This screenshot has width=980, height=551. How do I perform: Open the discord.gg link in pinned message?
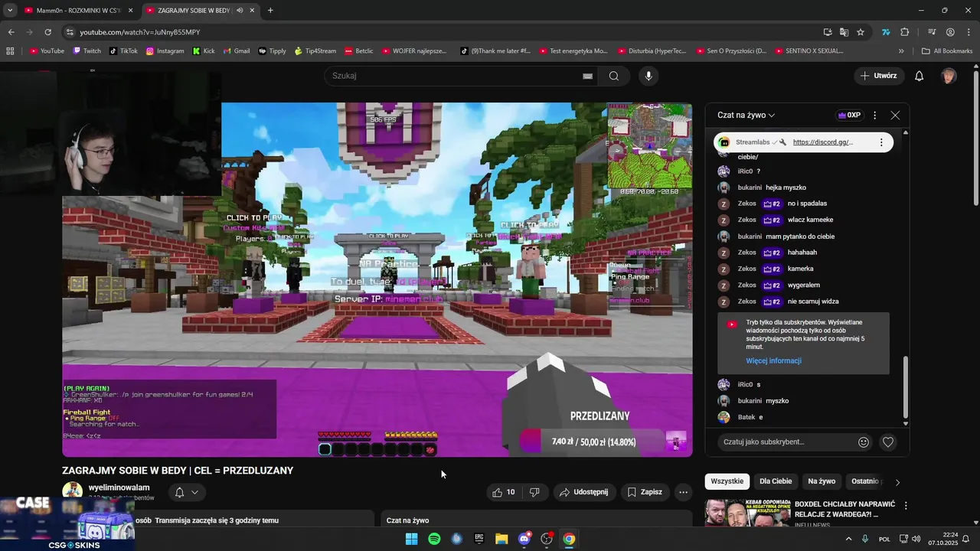click(823, 142)
